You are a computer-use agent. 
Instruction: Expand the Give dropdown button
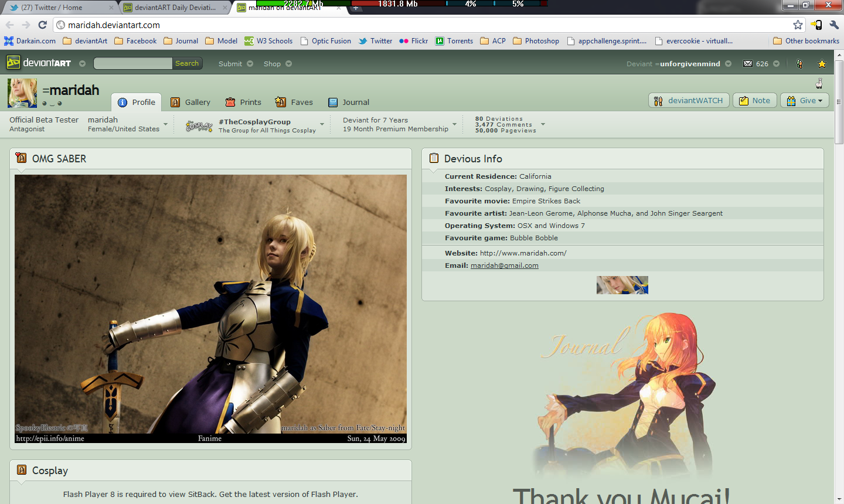tap(804, 101)
